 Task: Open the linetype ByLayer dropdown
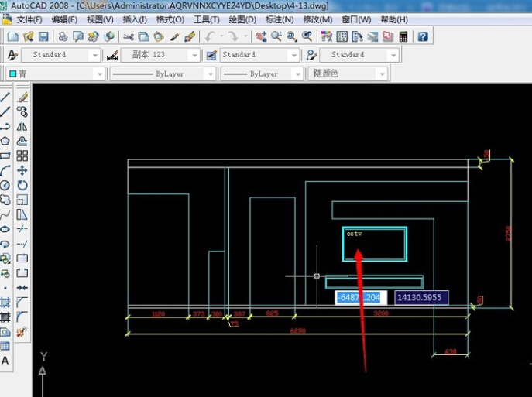[211, 74]
